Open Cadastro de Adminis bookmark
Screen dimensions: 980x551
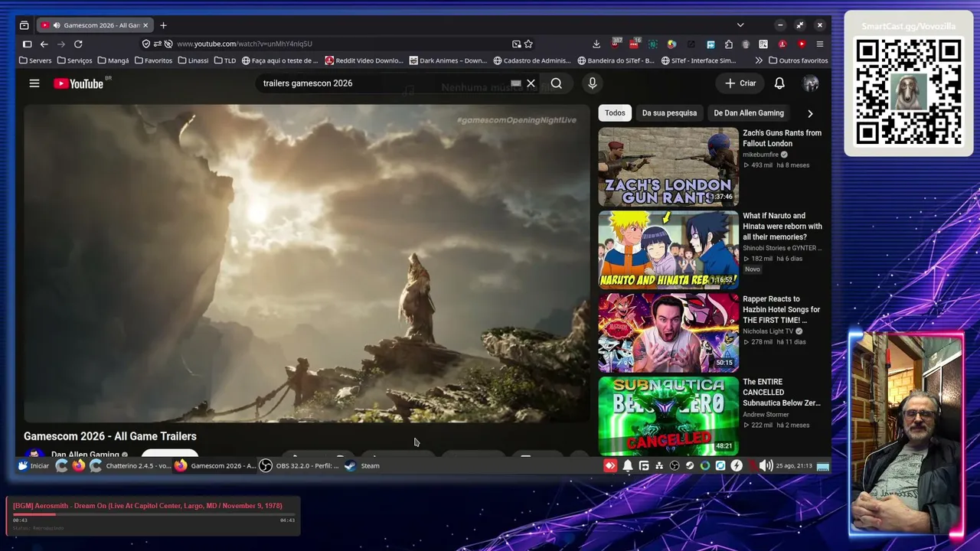pos(532,60)
